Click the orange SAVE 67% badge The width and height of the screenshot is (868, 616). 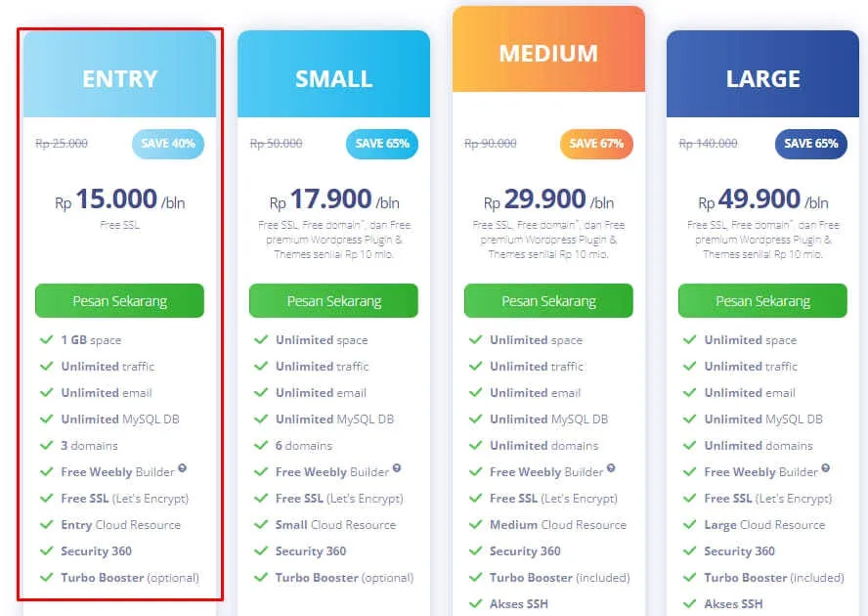596,144
